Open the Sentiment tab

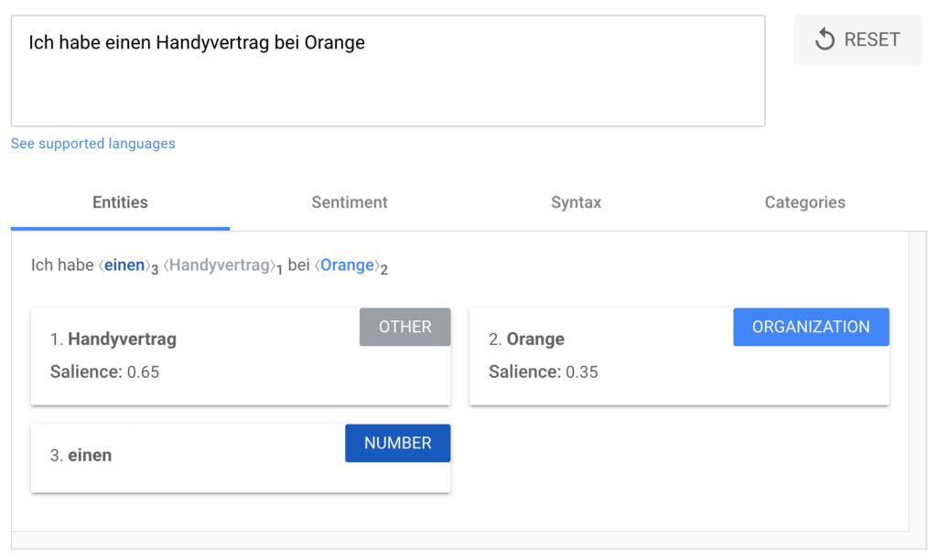click(x=350, y=202)
